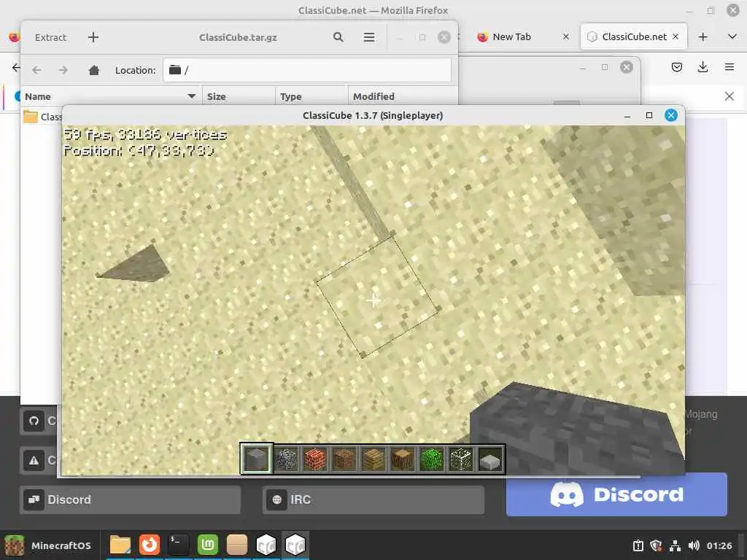The image size is (747, 560).
Task: Switch to the active ClassiCube taskbar entry
Action: pos(295,545)
